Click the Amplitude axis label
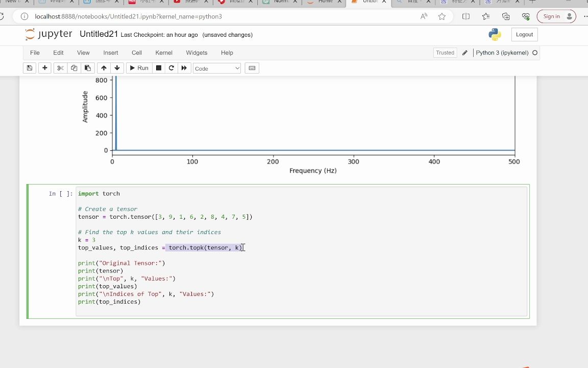Screen dimensions: 588x368 [85, 107]
